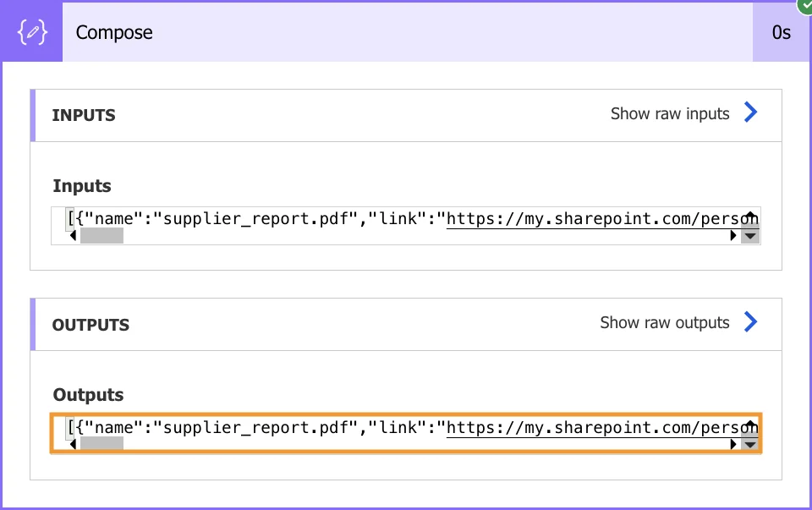Image resolution: width=812 pixels, height=510 pixels.
Task: Click the Compose action braces icon
Action: coord(32,32)
